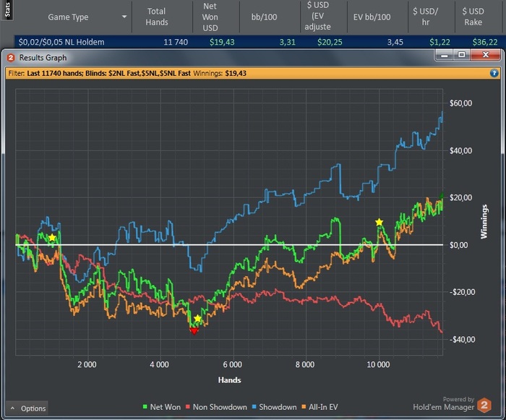Toggle the All-In EV legend entry
Image resolution: width=506 pixels, height=420 pixels.
coord(320,407)
